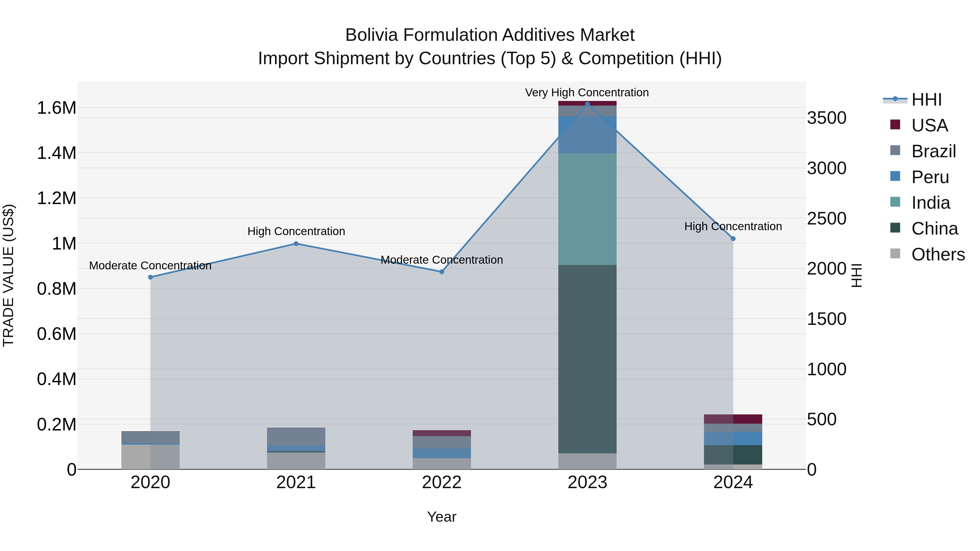Click the 2022 'Moderate Concentration' annotation

point(442,260)
